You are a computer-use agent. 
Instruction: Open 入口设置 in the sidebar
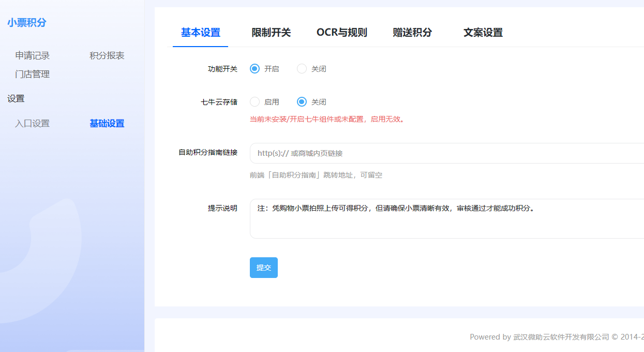33,124
